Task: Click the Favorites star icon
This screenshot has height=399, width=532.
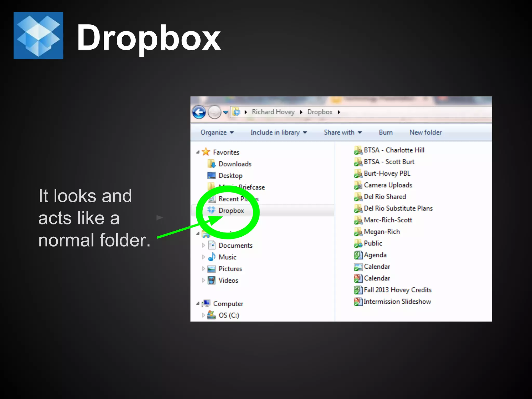Action: [206, 152]
